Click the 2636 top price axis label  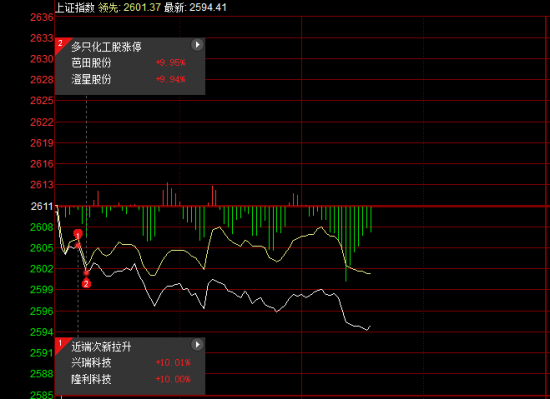point(42,17)
